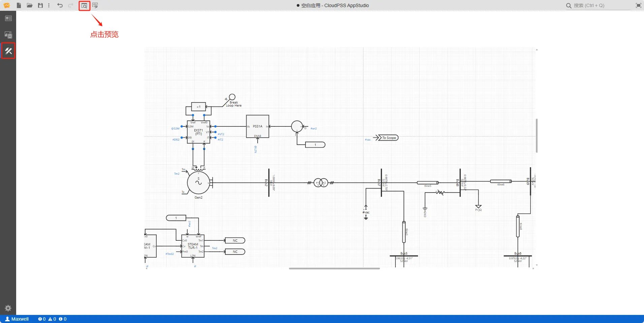Show info messages count in status bar
644x323 pixels.
63,319
